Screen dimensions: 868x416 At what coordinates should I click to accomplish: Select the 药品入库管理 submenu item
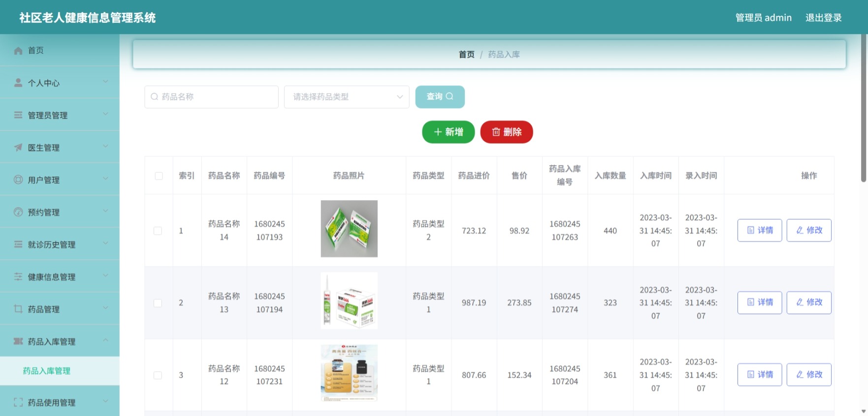pyautogui.click(x=60, y=371)
